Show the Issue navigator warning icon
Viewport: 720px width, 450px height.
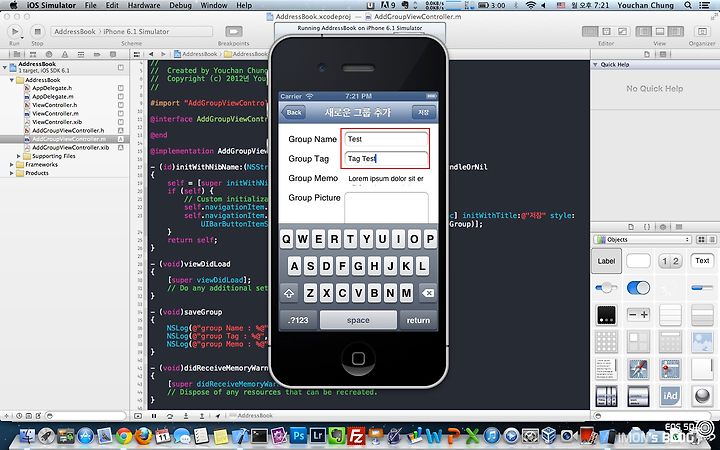pos(65,54)
